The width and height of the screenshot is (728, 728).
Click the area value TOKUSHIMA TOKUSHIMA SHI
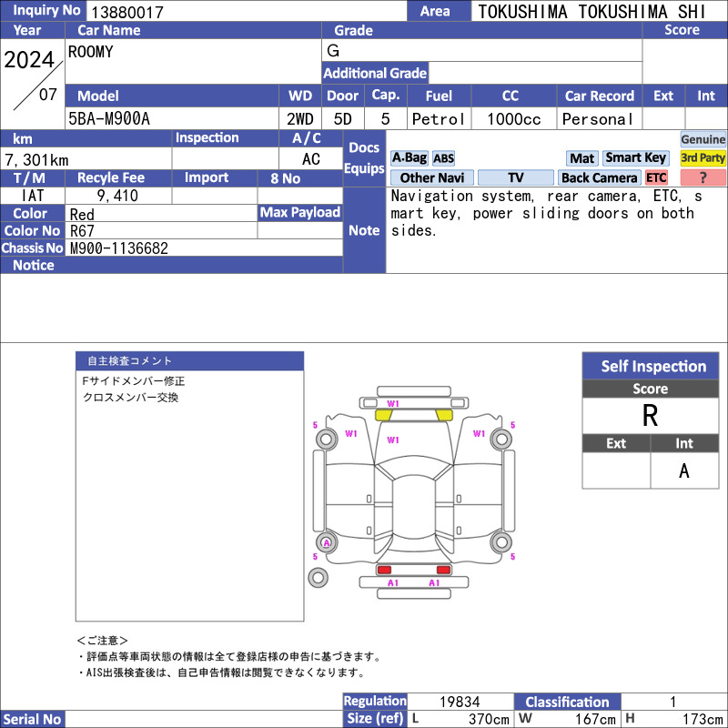[591, 12]
